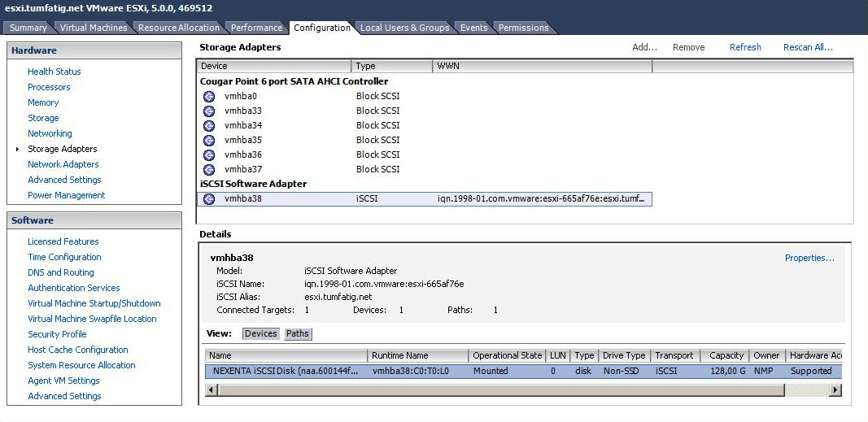Open the Summary tab
The height and width of the screenshot is (422, 868).
click(28, 28)
